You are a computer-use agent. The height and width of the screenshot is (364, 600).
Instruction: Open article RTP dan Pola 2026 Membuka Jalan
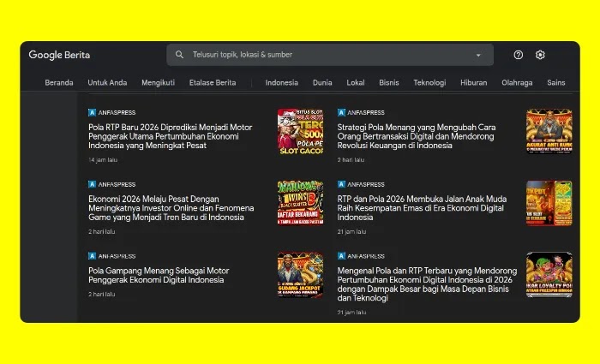tap(422, 208)
